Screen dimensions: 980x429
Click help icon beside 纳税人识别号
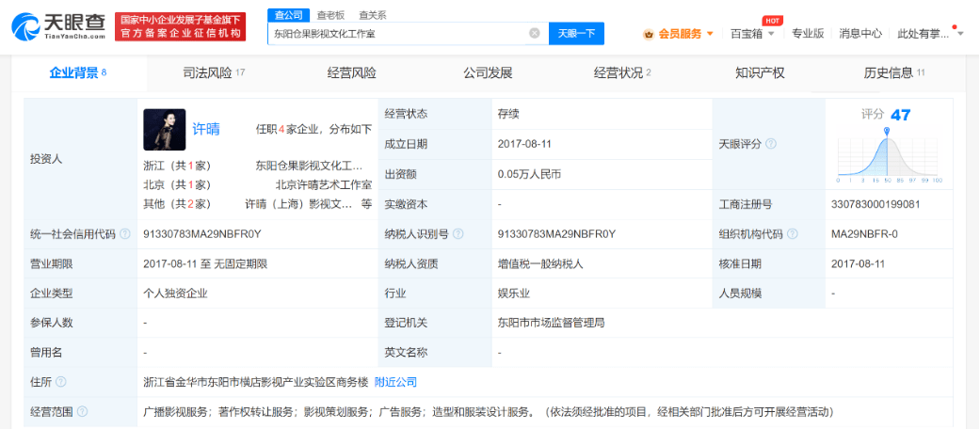point(457,233)
